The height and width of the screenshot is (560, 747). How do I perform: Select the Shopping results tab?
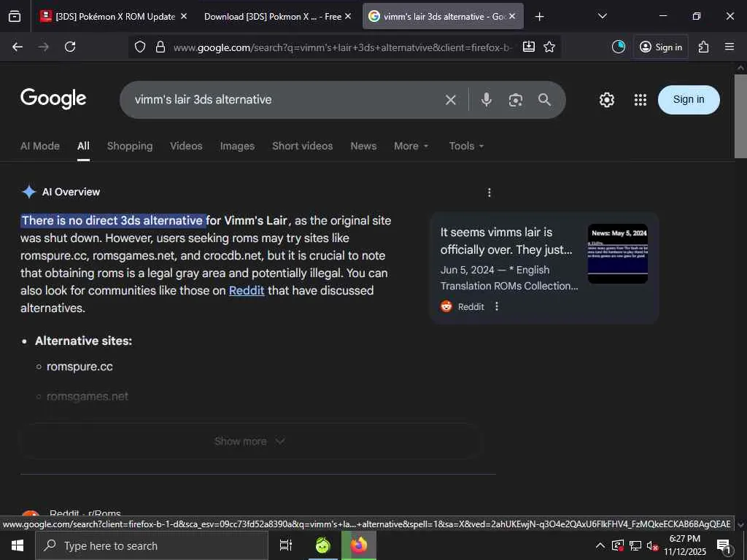pyautogui.click(x=130, y=146)
